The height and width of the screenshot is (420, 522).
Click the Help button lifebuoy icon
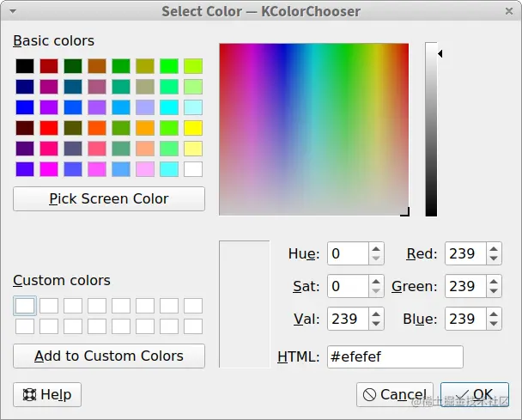(x=28, y=395)
